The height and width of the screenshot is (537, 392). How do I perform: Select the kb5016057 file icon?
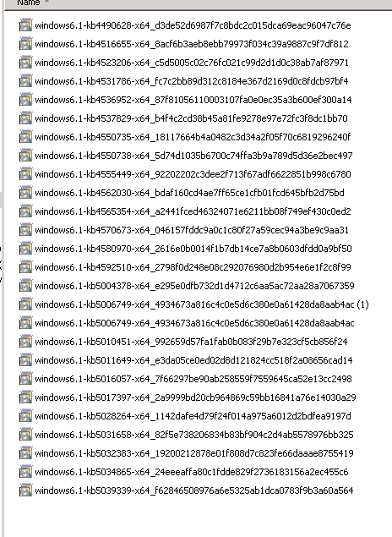(25, 378)
